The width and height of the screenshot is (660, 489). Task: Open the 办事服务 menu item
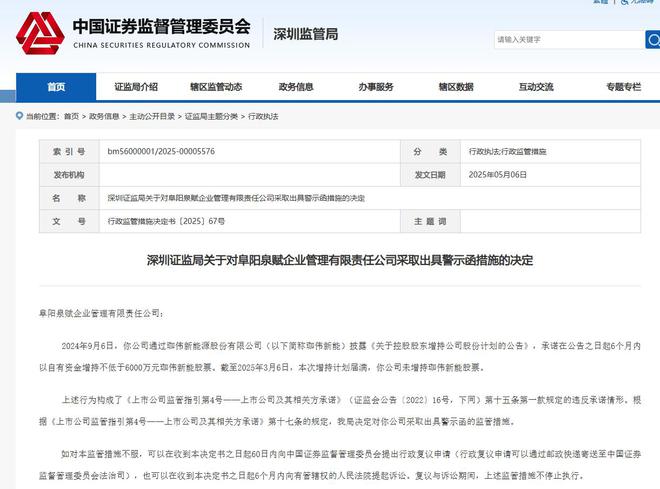(x=376, y=87)
